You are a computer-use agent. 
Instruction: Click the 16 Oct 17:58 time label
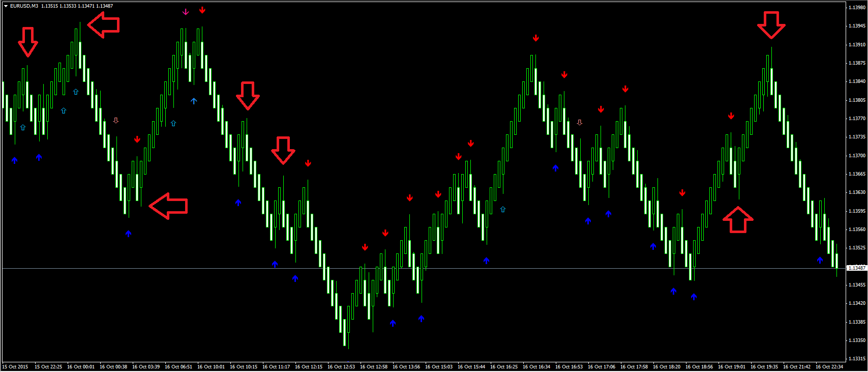(634, 367)
